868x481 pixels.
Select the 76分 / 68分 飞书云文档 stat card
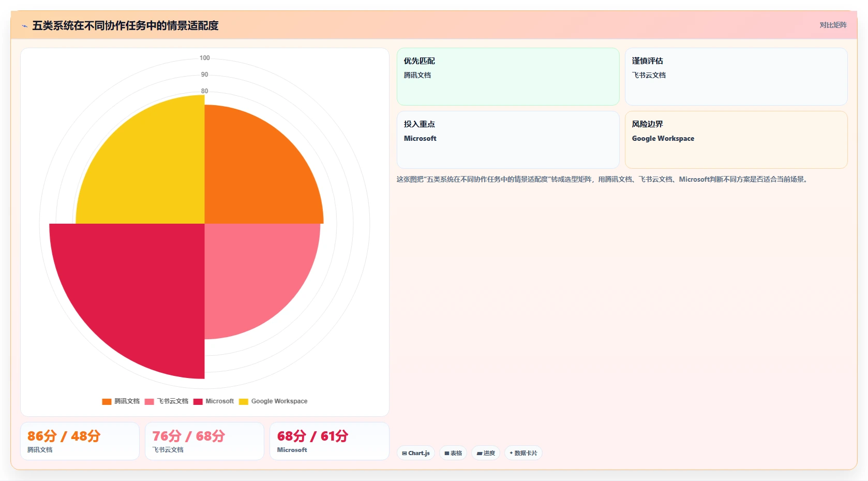(204, 441)
